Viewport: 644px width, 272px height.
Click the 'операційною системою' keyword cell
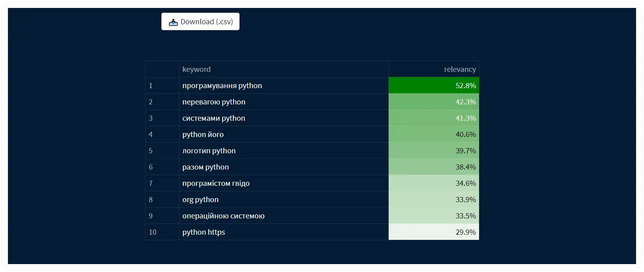click(284, 216)
